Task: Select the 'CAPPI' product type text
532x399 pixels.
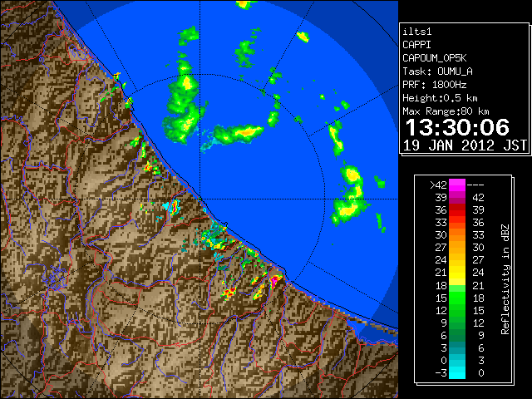Action: click(x=416, y=45)
